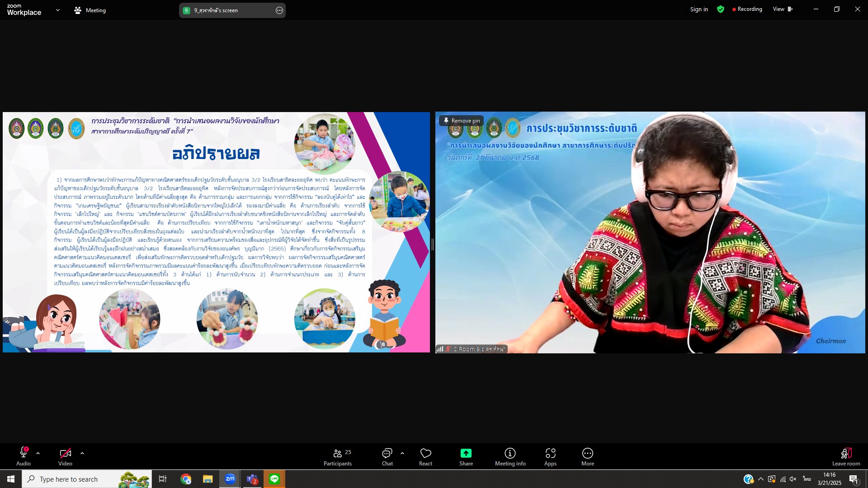Open shared screen options ellipsis
The image size is (868, 488).
pyautogui.click(x=279, y=10)
